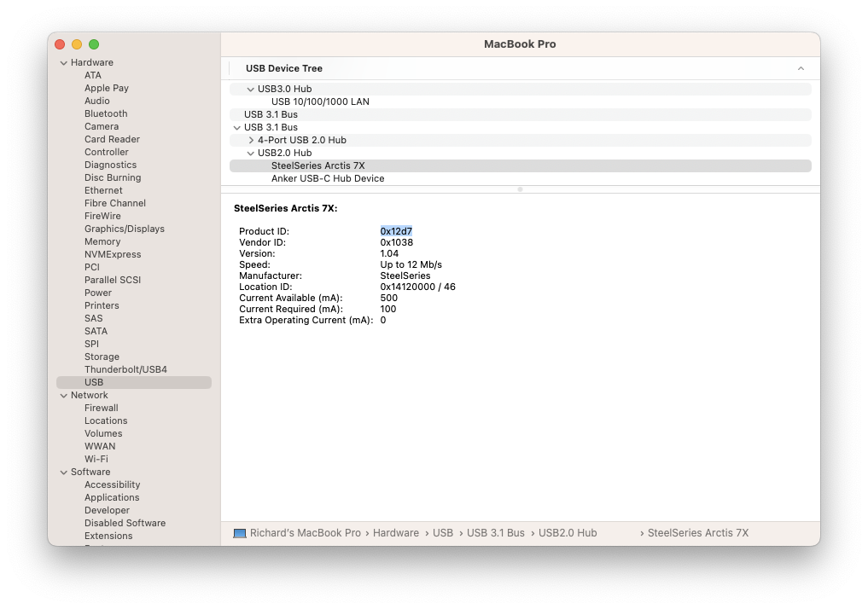Select Parallel SCSI in the sidebar

pos(113,280)
